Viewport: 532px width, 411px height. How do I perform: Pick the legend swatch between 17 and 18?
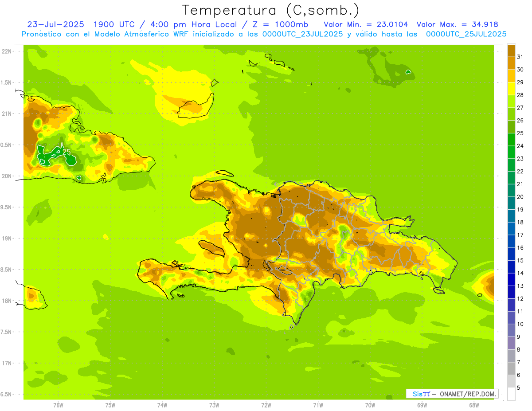point(511,228)
